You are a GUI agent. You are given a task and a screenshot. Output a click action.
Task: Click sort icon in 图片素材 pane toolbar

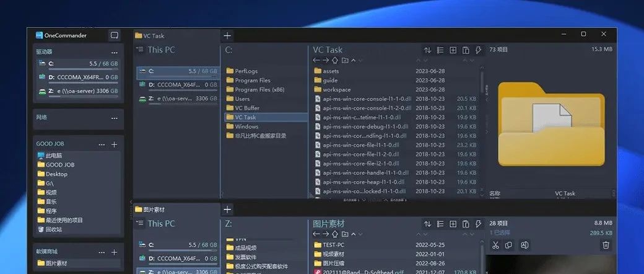(427, 224)
